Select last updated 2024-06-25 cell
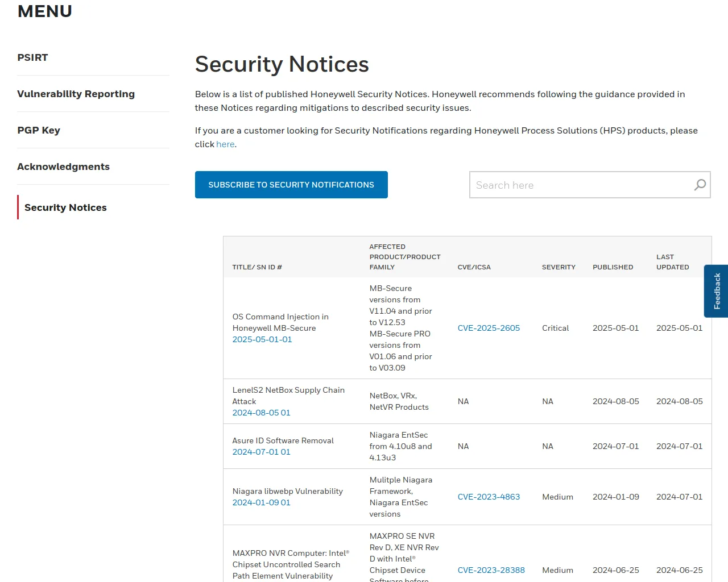Viewport: 728px width, 582px height. tap(679, 570)
